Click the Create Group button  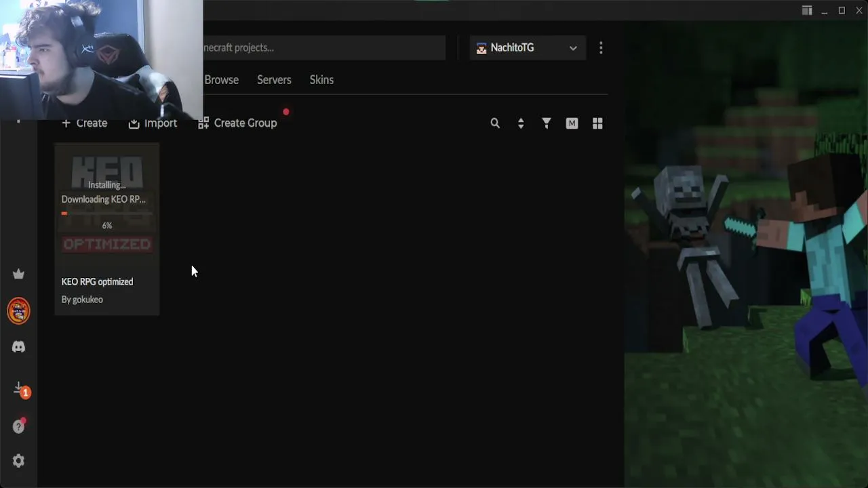[237, 123]
